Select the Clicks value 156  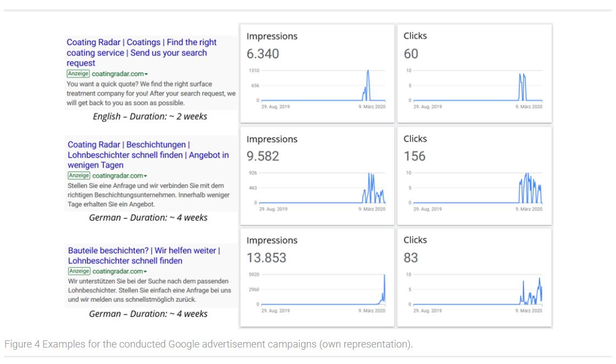[414, 156]
